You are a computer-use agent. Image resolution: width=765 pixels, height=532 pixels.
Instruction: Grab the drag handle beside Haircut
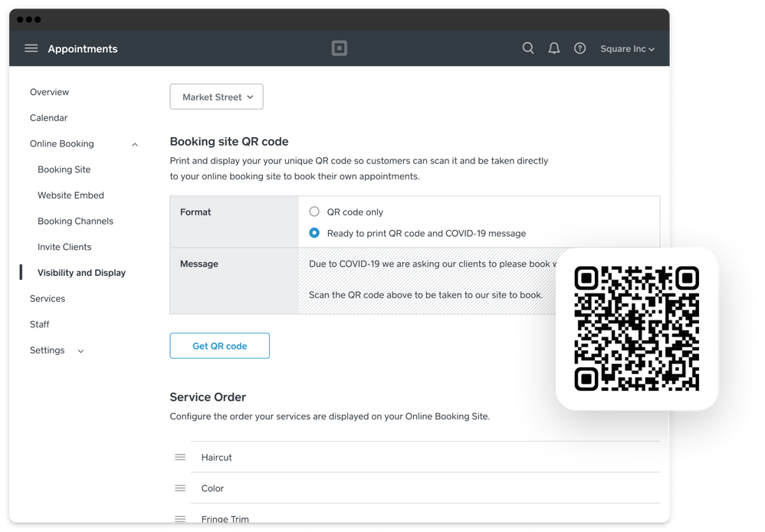coord(180,457)
